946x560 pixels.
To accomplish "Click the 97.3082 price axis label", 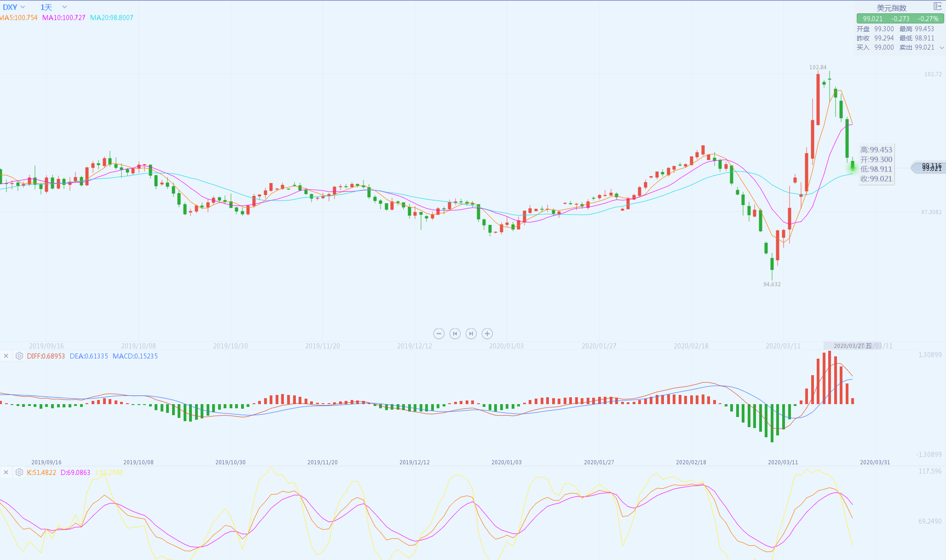I will (931, 212).
